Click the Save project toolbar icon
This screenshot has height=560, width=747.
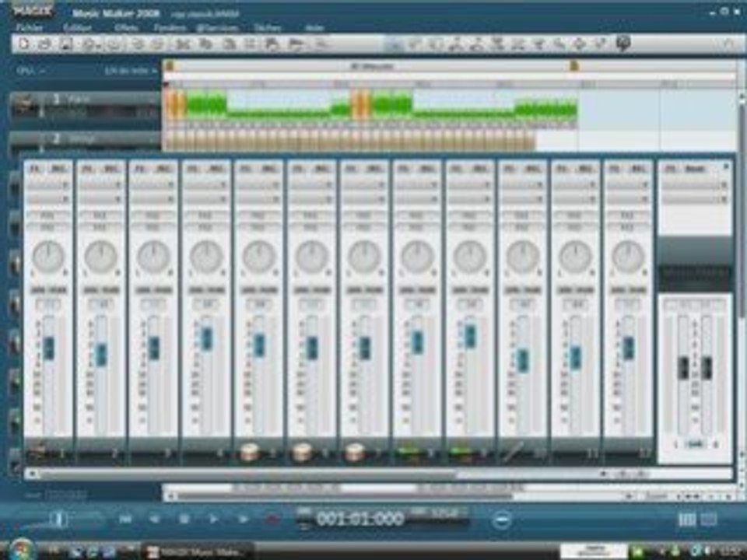click(65, 44)
